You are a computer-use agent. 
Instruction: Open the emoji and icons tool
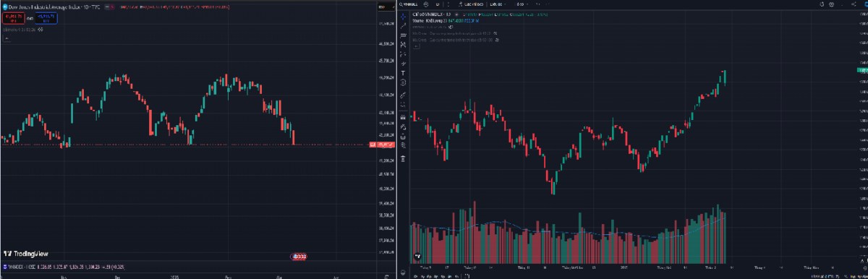click(x=403, y=82)
